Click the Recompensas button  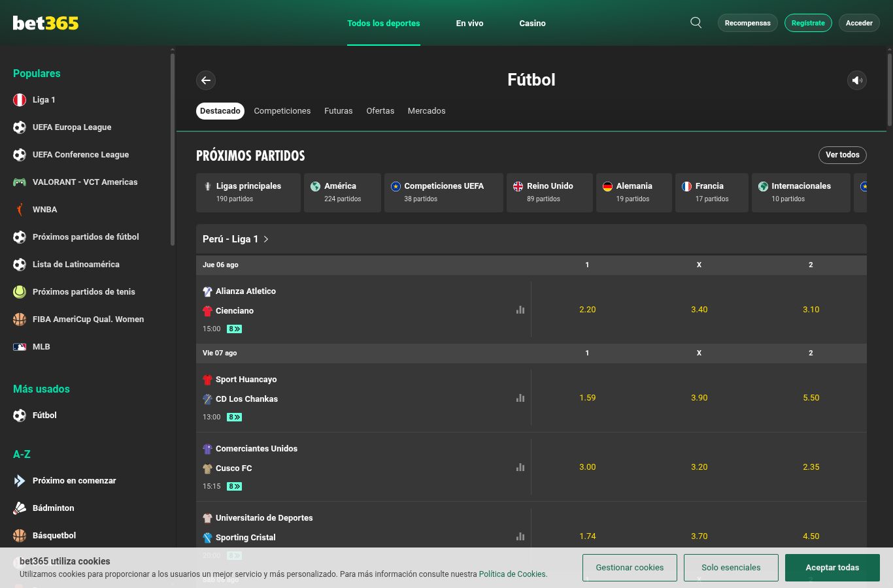[748, 23]
